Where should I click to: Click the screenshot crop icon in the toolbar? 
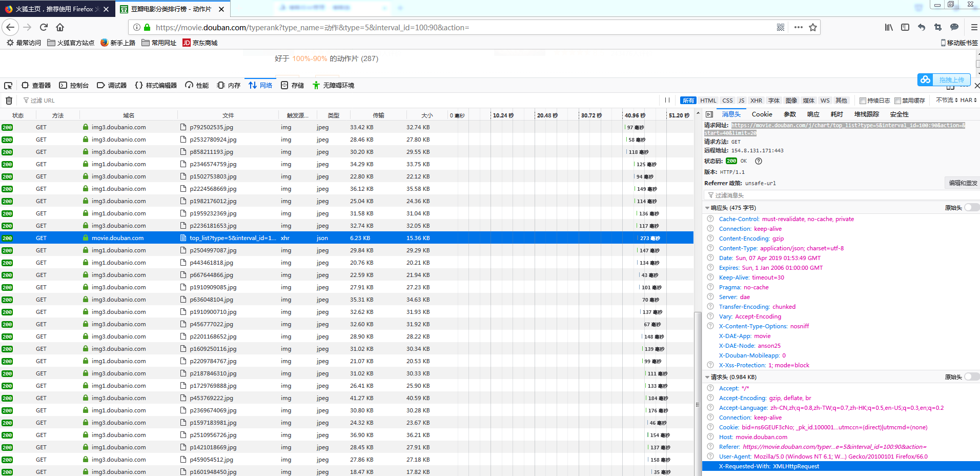[x=938, y=28]
